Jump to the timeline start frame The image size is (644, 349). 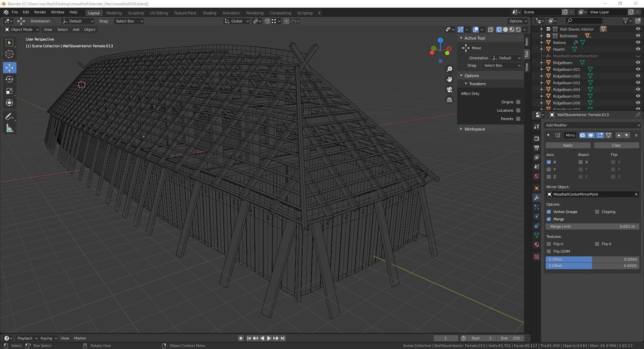tap(249, 338)
